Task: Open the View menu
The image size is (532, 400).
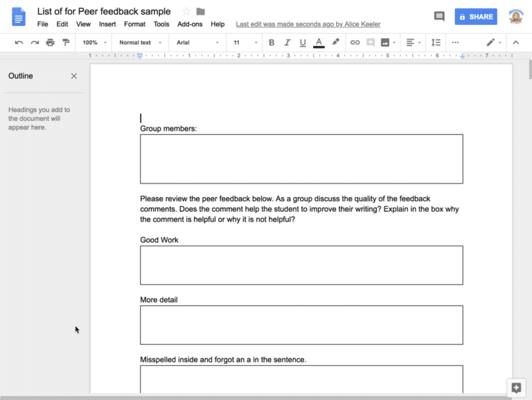Action: 83,24
